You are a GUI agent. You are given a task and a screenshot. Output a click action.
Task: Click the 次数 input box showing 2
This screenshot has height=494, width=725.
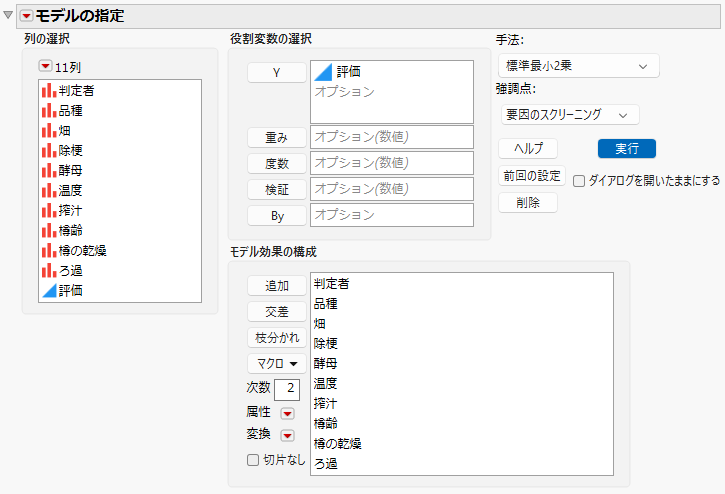click(x=287, y=389)
